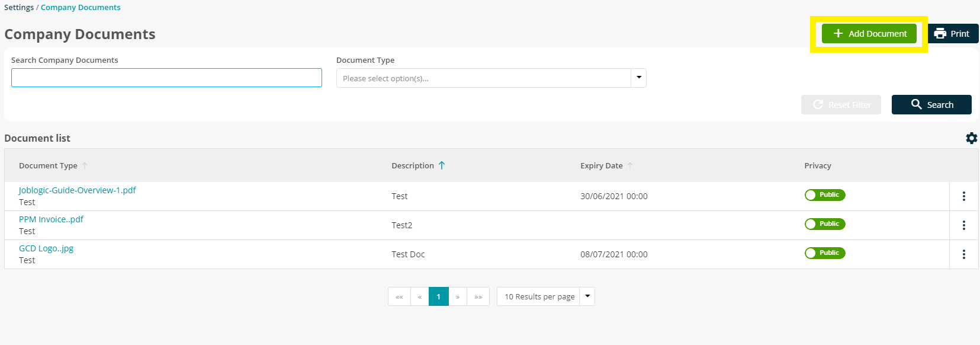Toggle Public privacy for GCD Logo..jpg
This screenshot has width=980, height=345.
[825, 253]
